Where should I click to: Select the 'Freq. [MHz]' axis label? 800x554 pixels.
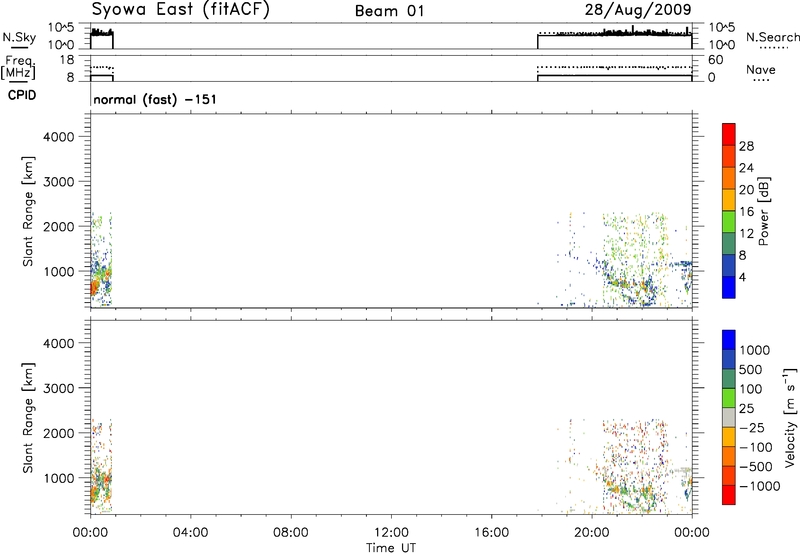coord(19,67)
